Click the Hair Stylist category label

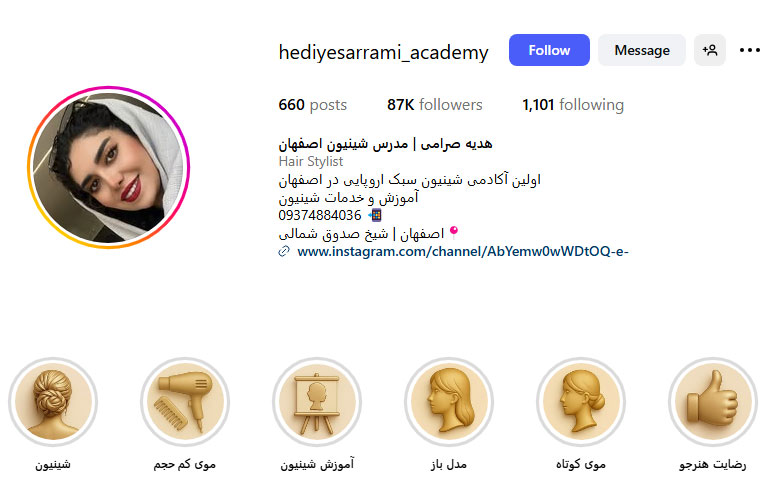(310, 161)
